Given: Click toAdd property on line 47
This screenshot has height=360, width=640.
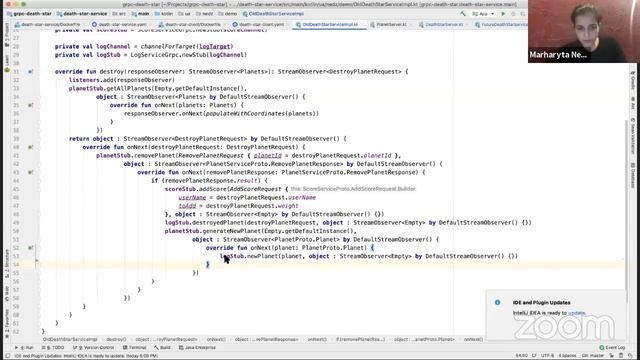Looking at the screenshot, I should pyautogui.click(x=187, y=206).
